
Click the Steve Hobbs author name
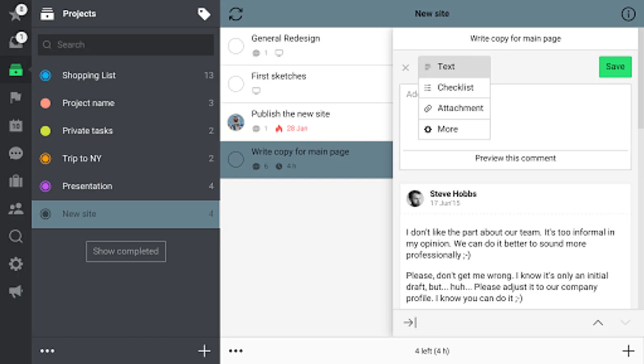point(453,194)
